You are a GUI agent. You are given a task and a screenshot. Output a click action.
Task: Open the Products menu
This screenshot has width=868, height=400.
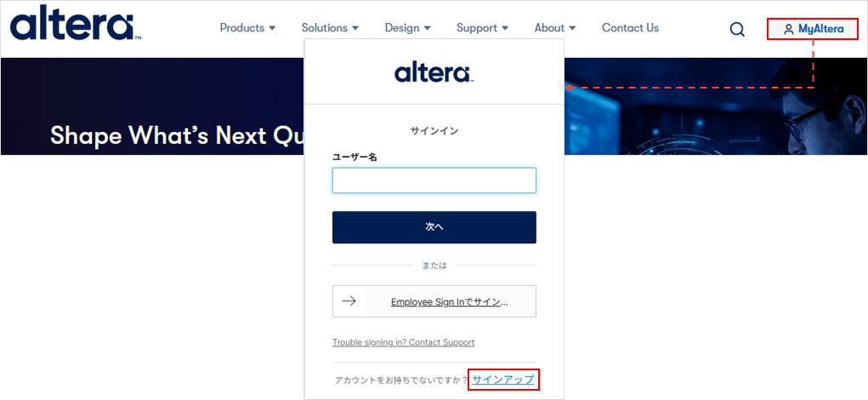(x=247, y=28)
